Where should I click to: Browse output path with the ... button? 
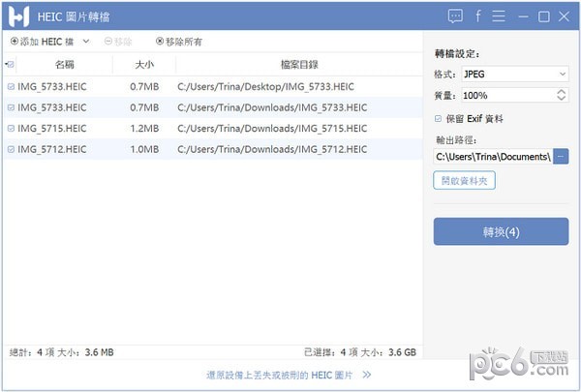561,156
